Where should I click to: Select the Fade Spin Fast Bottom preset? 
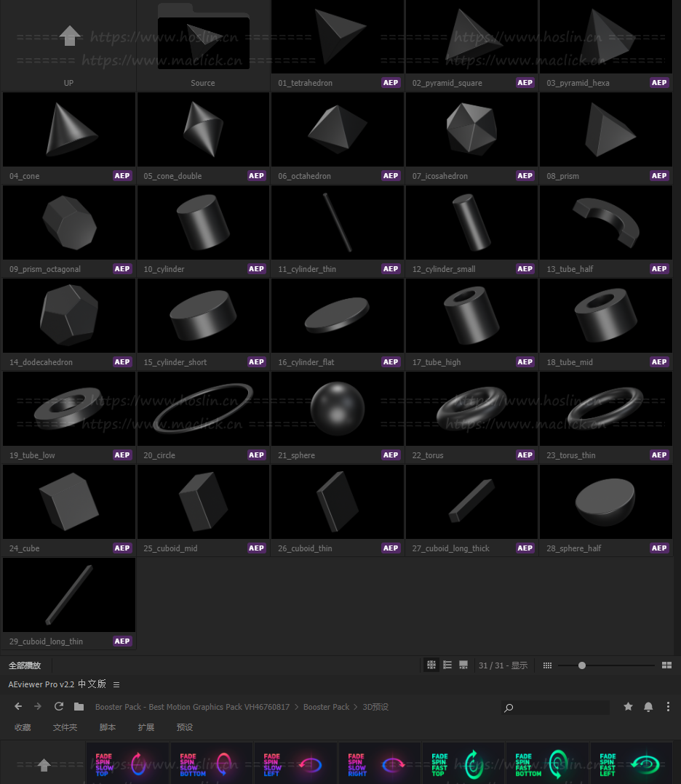tap(548, 764)
